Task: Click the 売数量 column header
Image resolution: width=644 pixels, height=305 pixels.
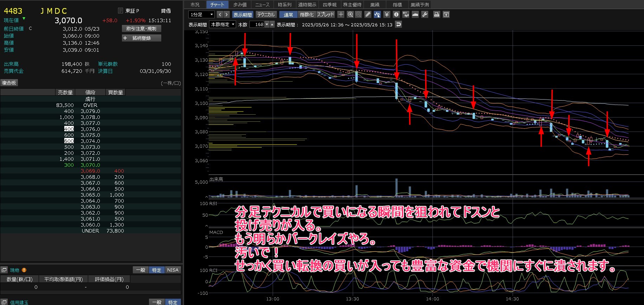Action: pyautogui.click(x=65, y=92)
